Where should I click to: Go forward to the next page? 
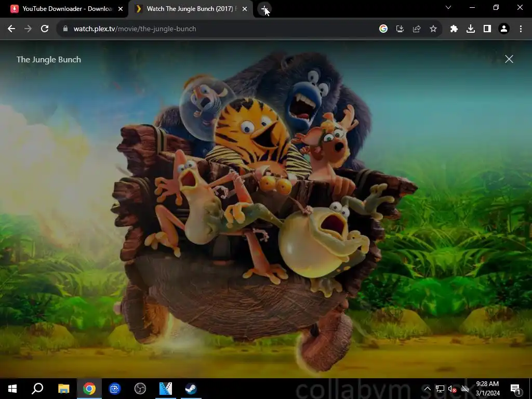[28, 29]
